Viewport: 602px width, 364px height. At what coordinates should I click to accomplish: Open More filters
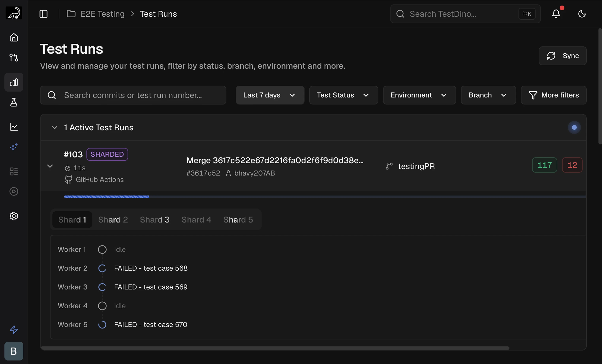(x=554, y=95)
